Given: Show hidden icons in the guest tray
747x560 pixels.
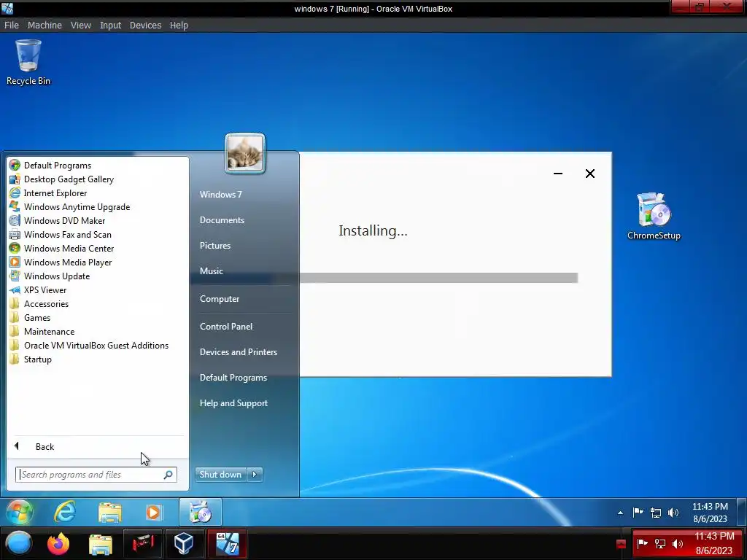Looking at the screenshot, I should coord(620,513).
